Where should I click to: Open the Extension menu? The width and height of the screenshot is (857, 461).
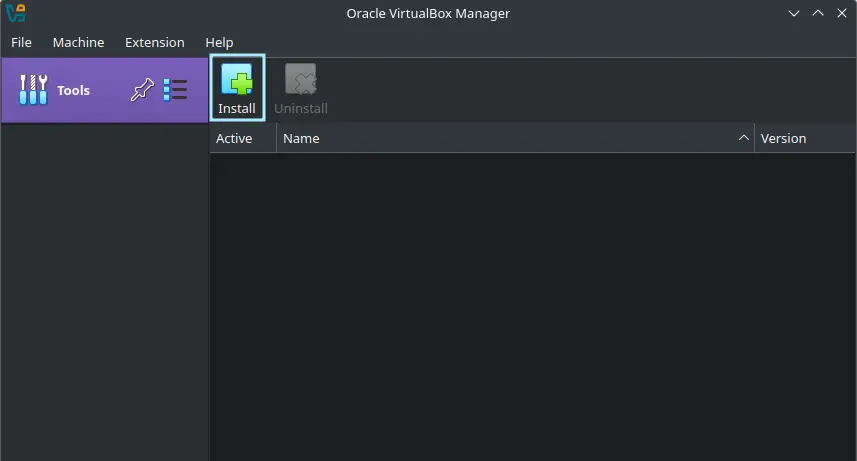point(155,42)
